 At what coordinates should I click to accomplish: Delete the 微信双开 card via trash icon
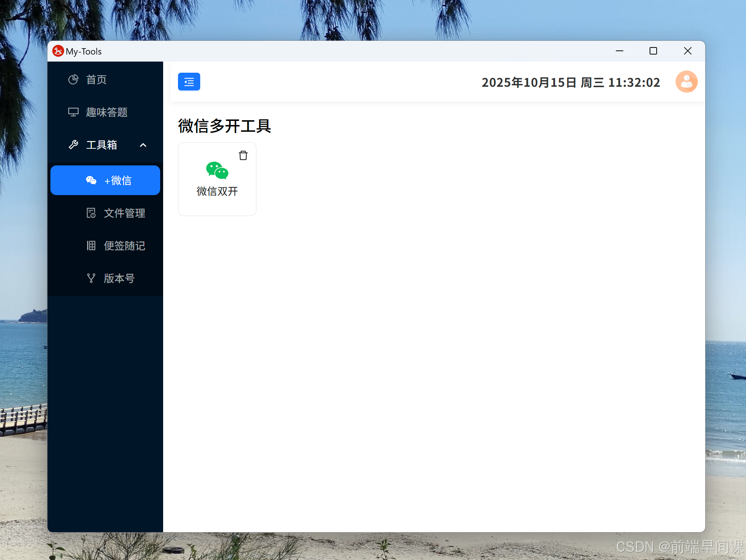[243, 155]
